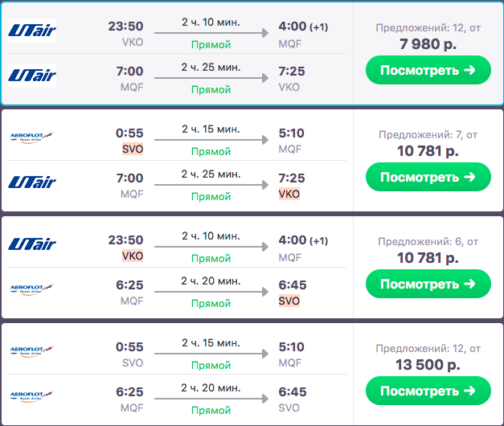Click Aeroflot logo in the 7-offers card
Screen dimensions: 504x426
click(32, 138)
